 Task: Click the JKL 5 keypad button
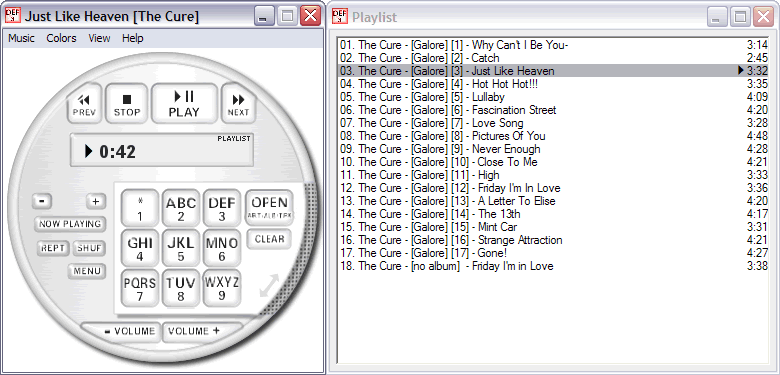click(x=181, y=248)
